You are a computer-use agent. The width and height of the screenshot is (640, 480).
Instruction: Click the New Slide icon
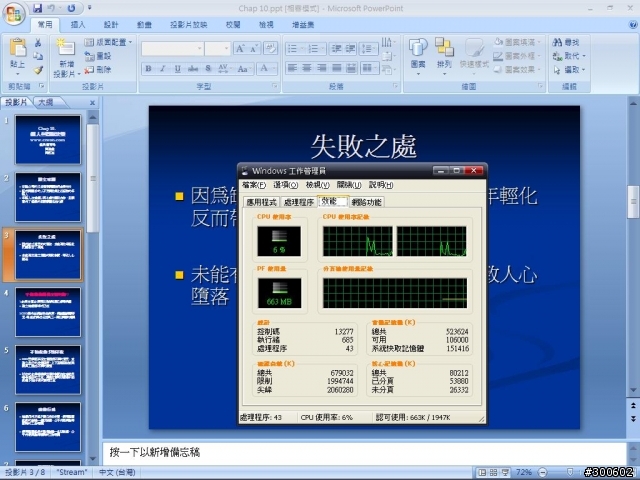pyautogui.click(x=66, y=47)
